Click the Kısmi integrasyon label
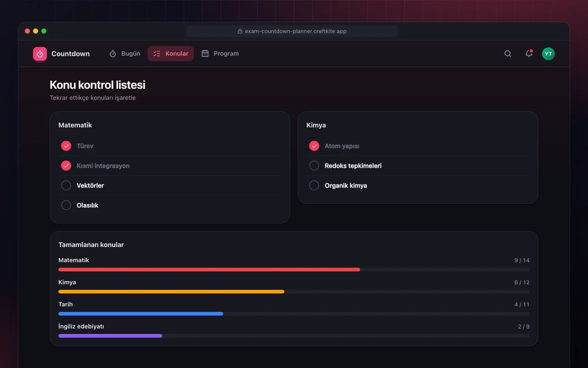The height and width of the screenshot is (368, 588). 103,166
